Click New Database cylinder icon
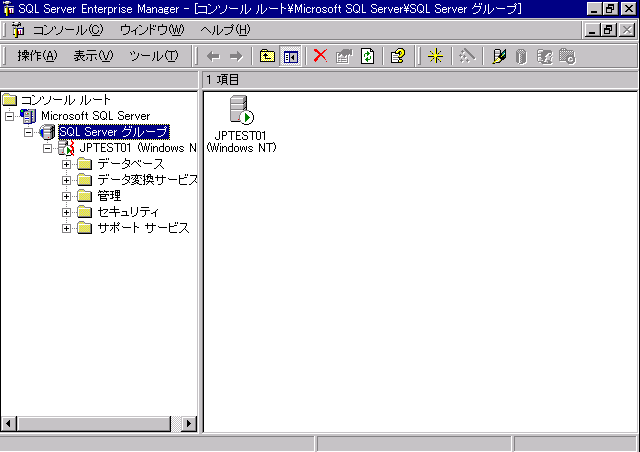Screen dimensions: 640x452 pos(521,56)
